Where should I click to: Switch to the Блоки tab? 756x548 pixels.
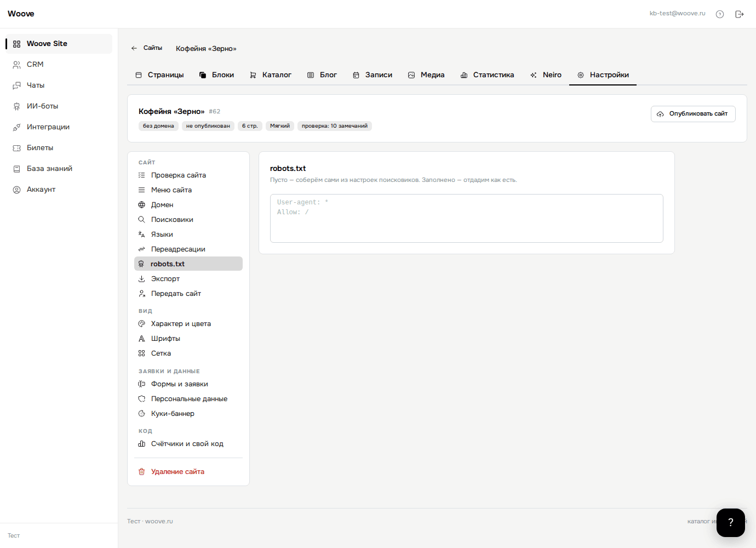(216, 75)
